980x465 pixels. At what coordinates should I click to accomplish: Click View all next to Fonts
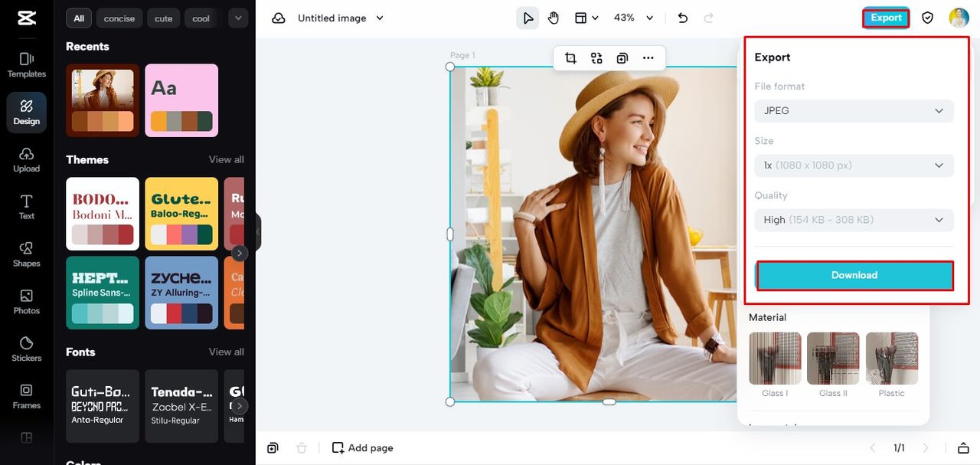pos(227,352)
